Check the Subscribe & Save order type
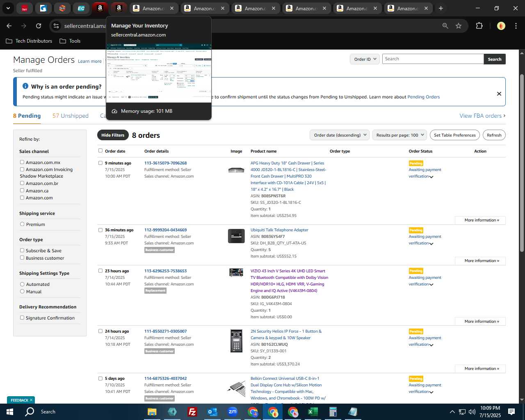The height and width of the screenshot is (420, 525). [22, 250]
